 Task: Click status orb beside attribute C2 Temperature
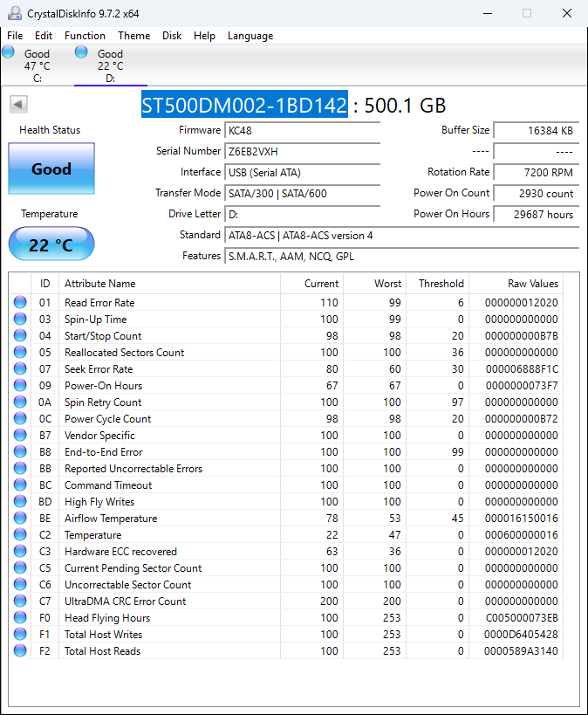coord(20,534)
